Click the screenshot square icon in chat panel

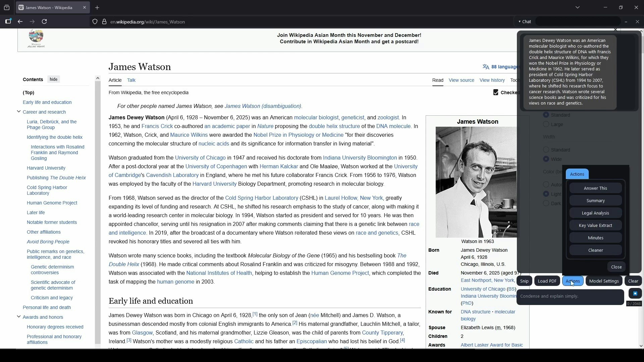[x=635, y=293]
